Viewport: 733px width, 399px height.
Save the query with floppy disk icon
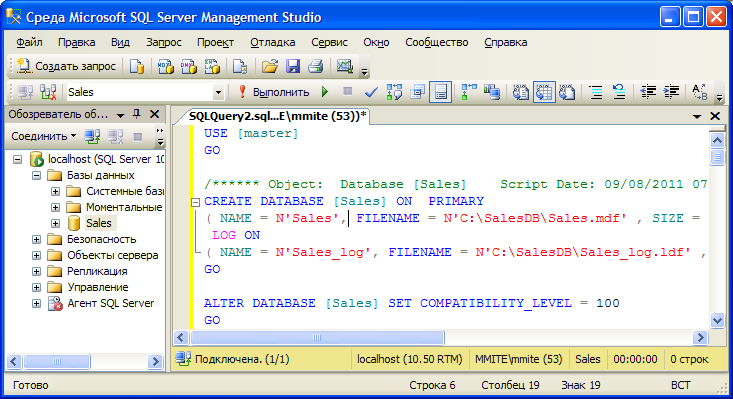(293, 66)
